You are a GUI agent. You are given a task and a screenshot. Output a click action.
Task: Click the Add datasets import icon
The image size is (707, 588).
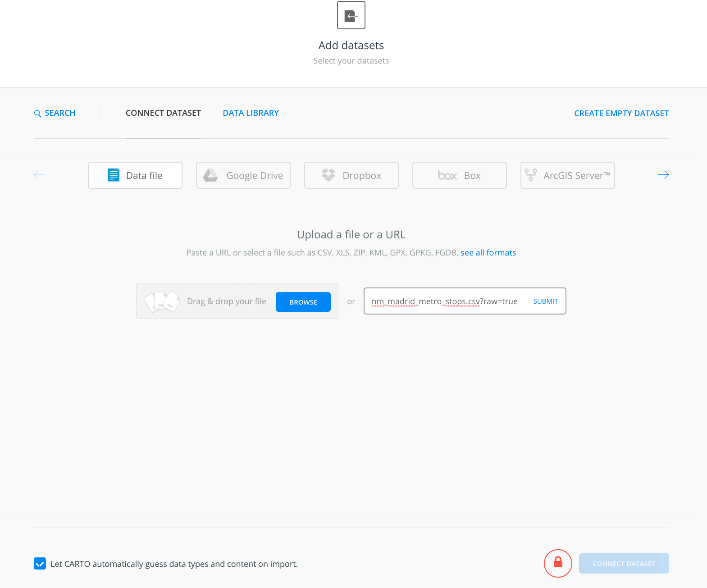click(x=351, y=15)
